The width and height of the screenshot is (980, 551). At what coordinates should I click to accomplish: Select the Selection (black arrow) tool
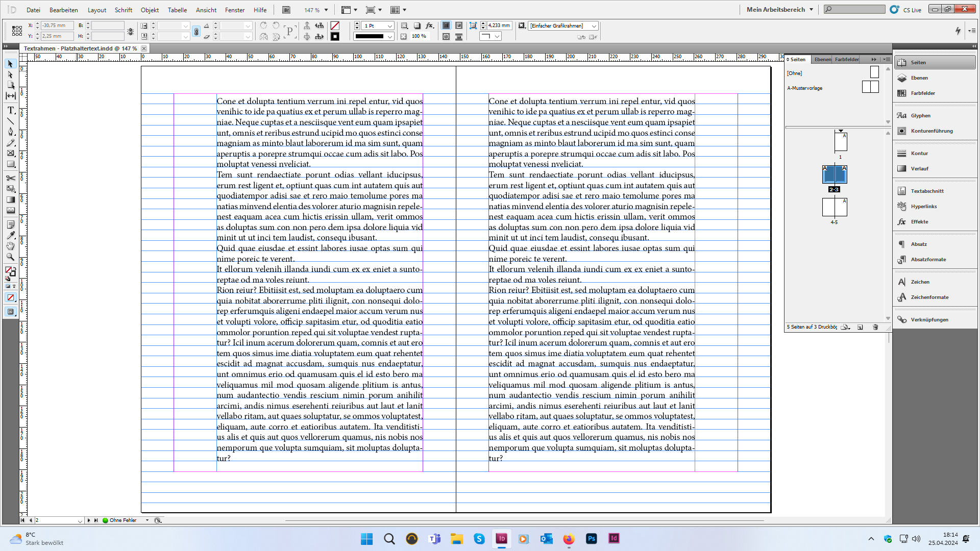(x=10, y=64)
